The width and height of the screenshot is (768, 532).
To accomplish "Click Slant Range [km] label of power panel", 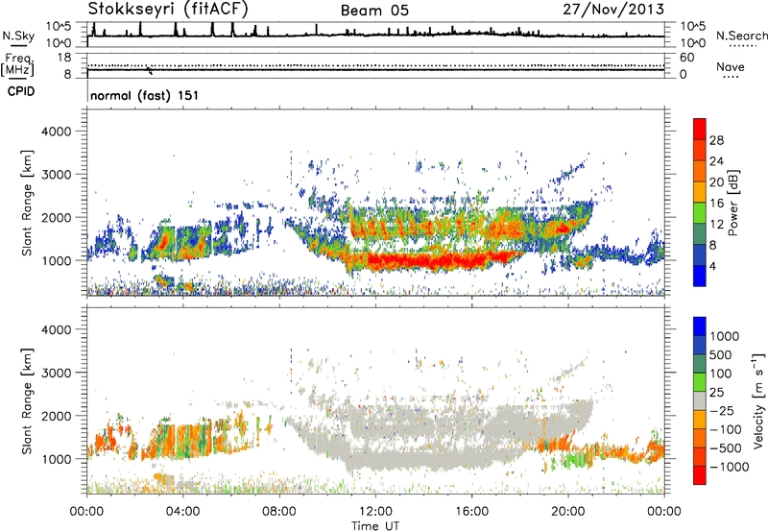I will [x=27, y=203].
